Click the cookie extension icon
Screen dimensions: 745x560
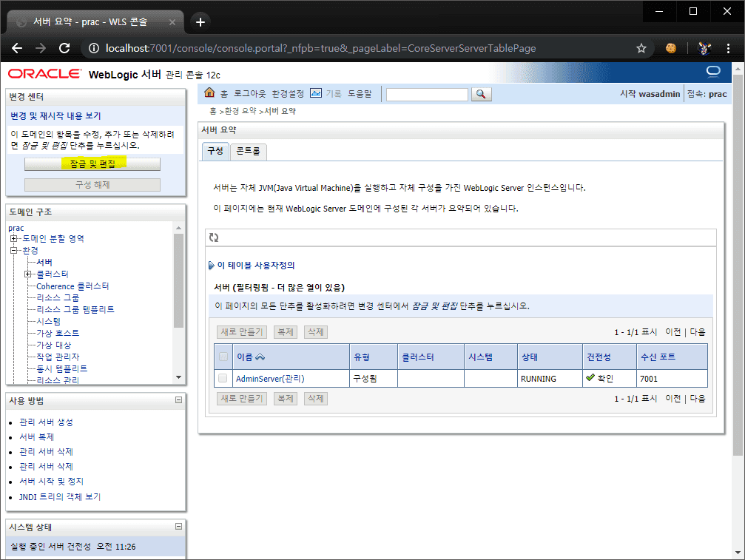point(671,48)
